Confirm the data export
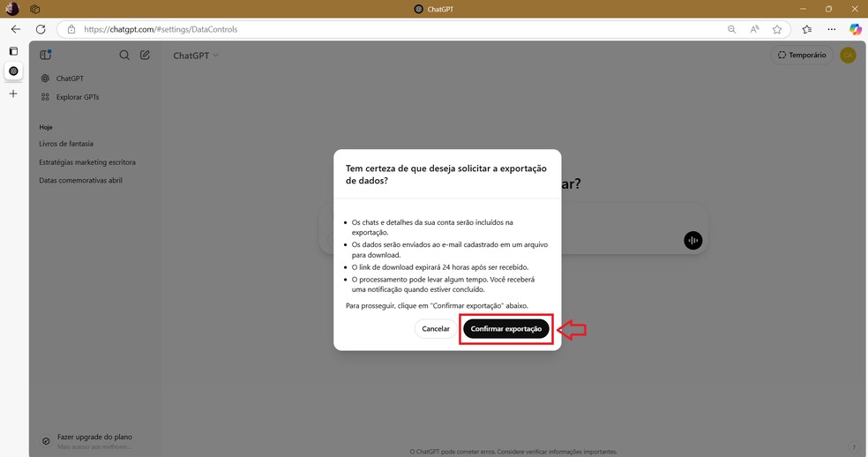Viewport: 868px width, 457px height. pos(506,328)
